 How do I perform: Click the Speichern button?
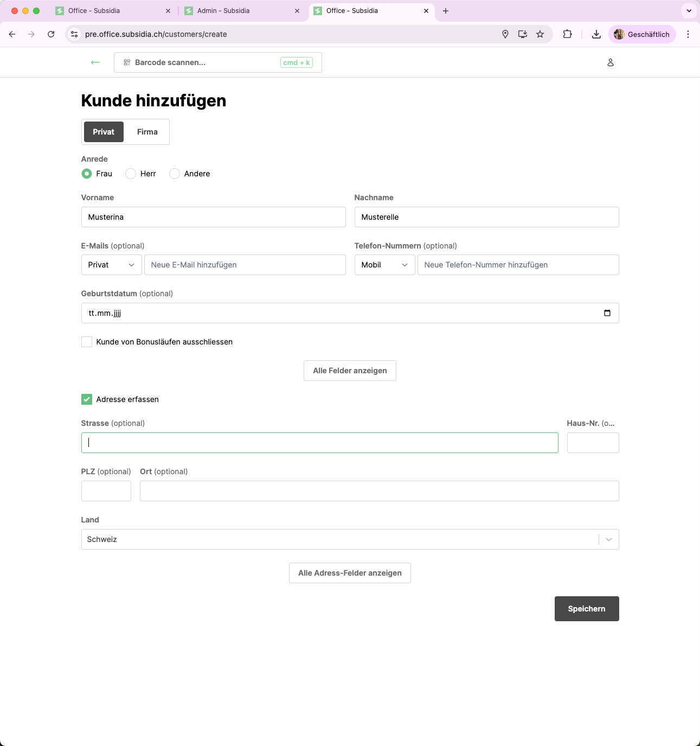(586, 609)
